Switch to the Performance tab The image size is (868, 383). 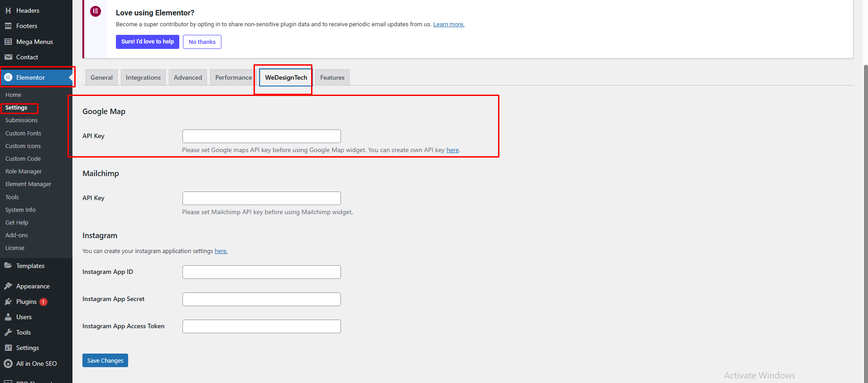click(234, 77)
